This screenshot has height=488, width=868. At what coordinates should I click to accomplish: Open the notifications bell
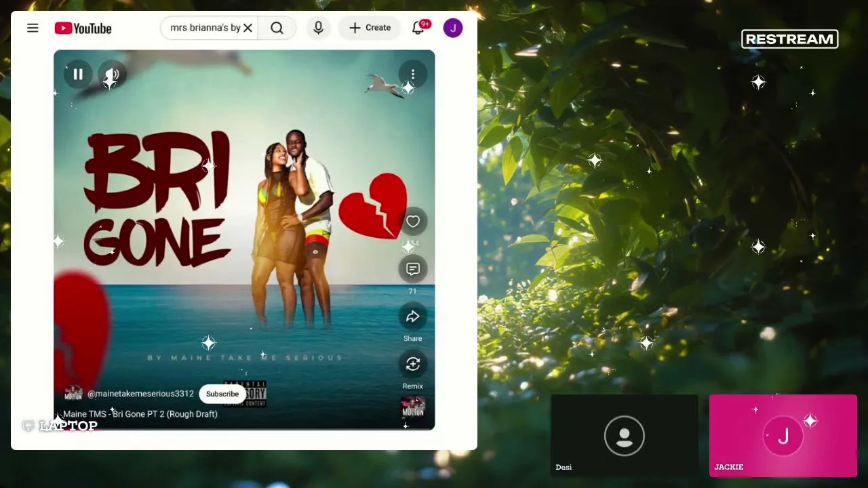[418, 28]
